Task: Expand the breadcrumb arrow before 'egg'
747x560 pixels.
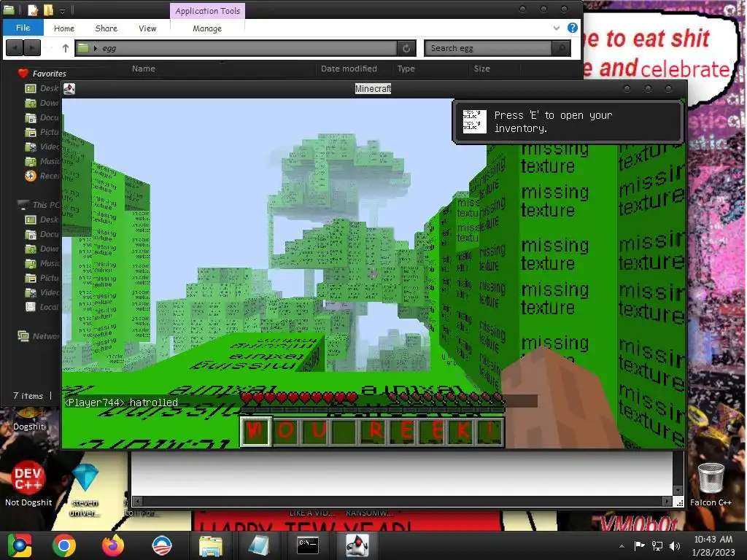Action: (x=96, y=48)
